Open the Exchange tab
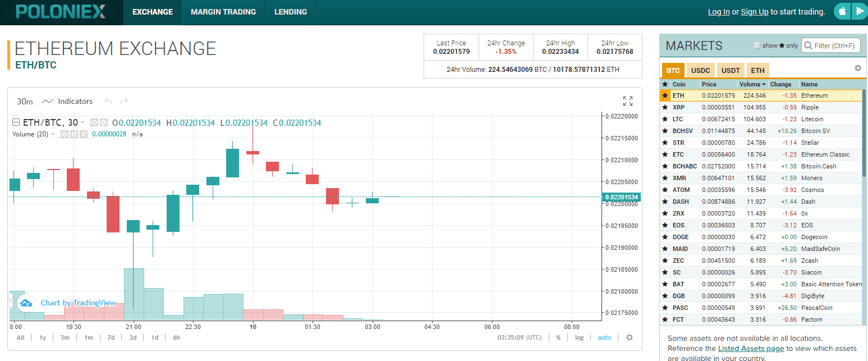868x361 pixels. (x=153, y=12)
